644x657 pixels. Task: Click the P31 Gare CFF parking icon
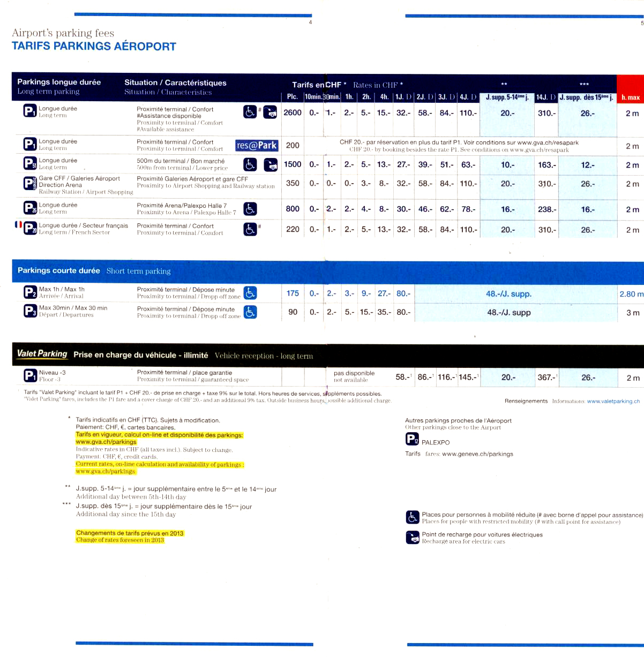coord(30,184)
